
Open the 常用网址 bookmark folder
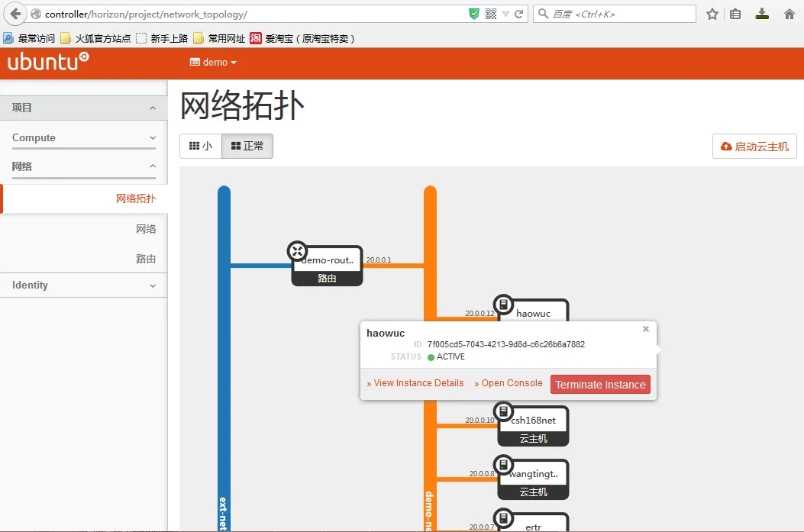click(219, 38)
